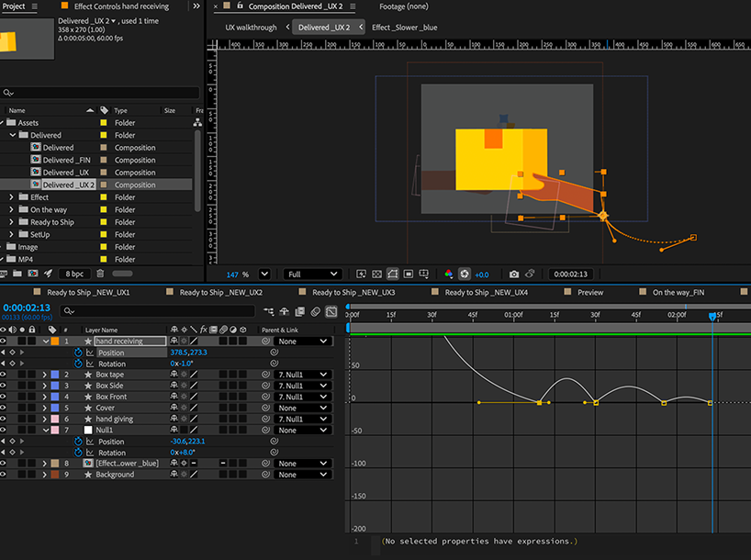The height and width of the screenshot is (560, 751).
Task: Create a new folder in the Project panel
Action: [x=17, y=274]
